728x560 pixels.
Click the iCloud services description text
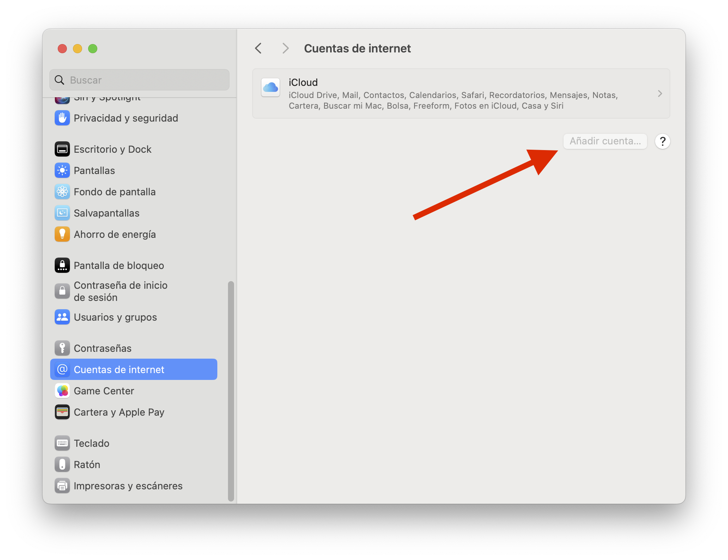click(453, 100)
